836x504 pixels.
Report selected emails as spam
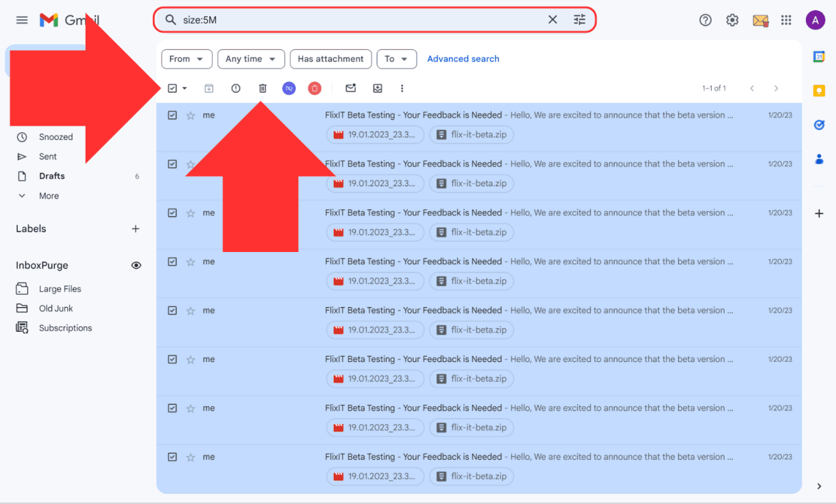pyautogui.click(x=236, y=88)
